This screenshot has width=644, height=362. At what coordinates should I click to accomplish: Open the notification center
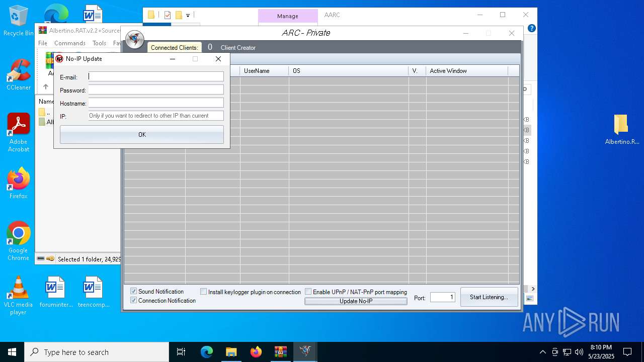click(627, 352)
